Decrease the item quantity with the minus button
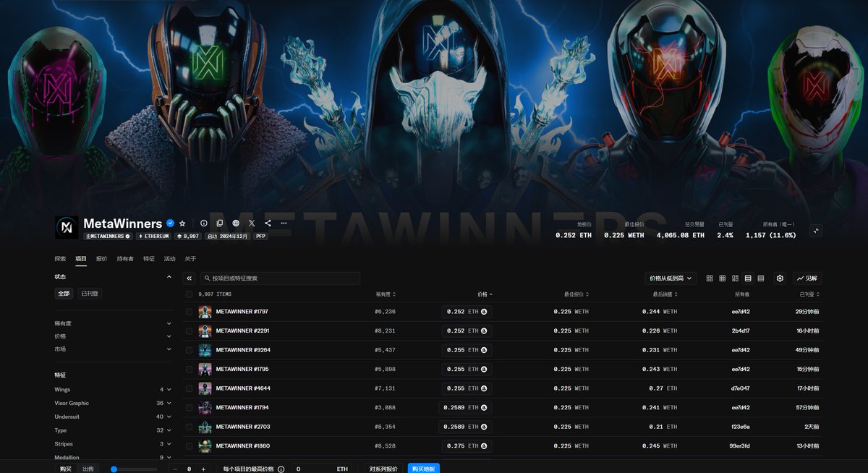The image size is (868, 473). 175,469
